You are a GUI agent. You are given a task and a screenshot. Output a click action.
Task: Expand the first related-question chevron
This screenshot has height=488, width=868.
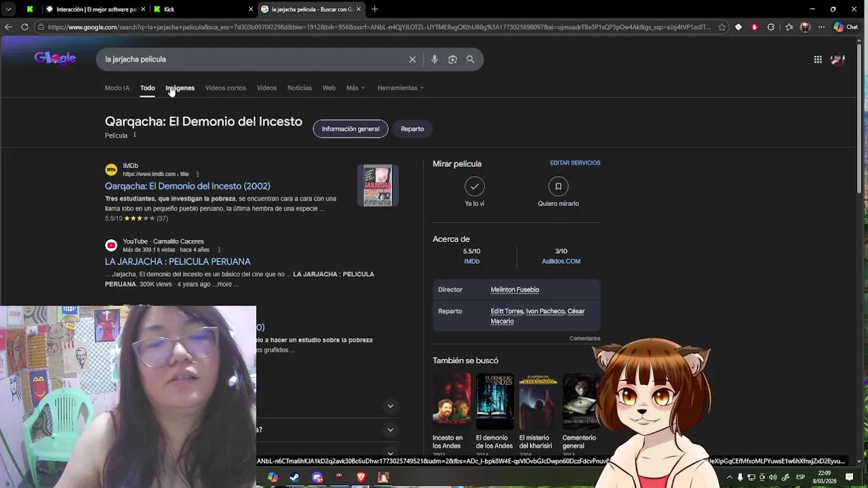(x=390, y=406)
